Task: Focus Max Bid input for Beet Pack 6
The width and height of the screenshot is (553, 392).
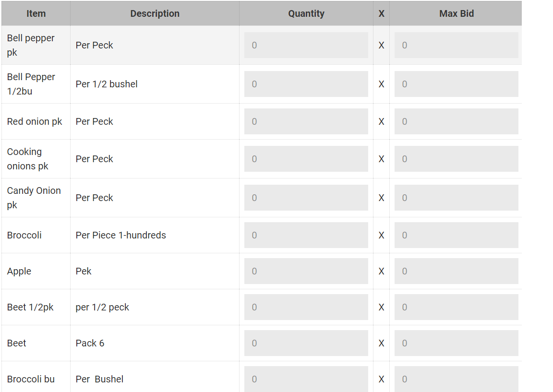Action: [x=456, y=343]
